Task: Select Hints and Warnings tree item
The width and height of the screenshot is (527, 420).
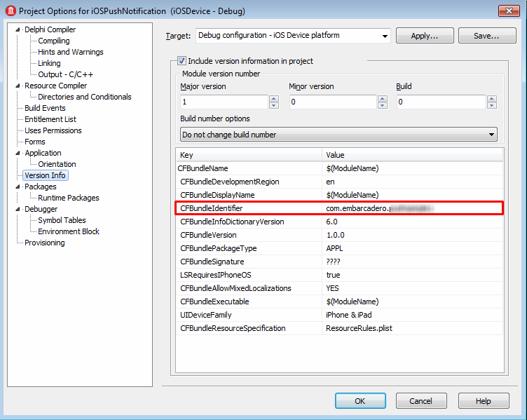Action: click(71, 52)
